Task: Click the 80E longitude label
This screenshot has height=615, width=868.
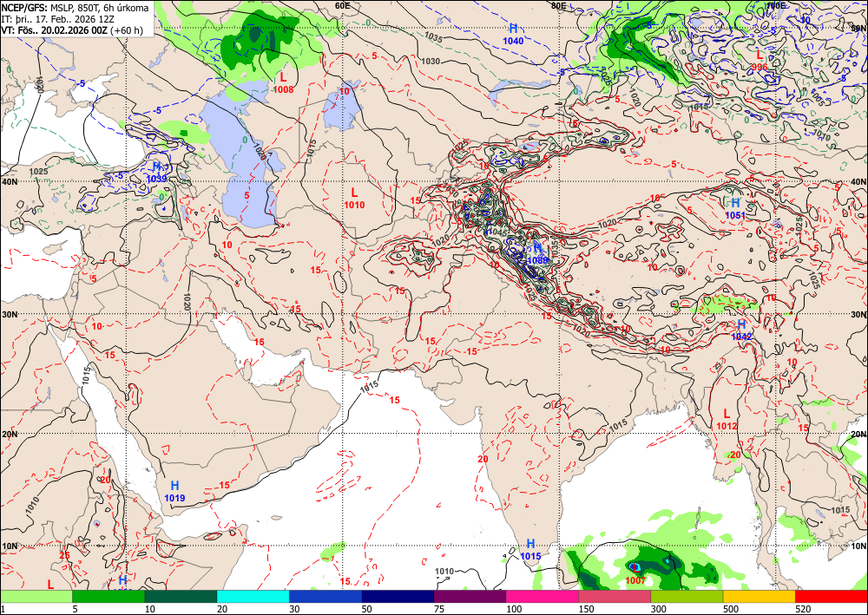Action: (x=558, y=5)
